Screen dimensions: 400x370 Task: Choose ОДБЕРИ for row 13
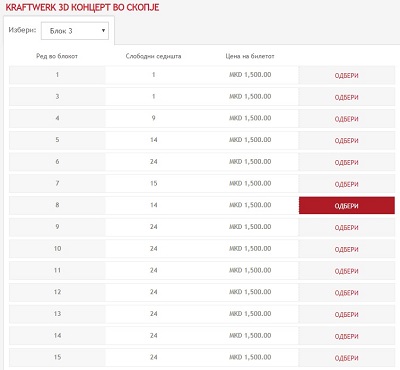pos(347,314)
